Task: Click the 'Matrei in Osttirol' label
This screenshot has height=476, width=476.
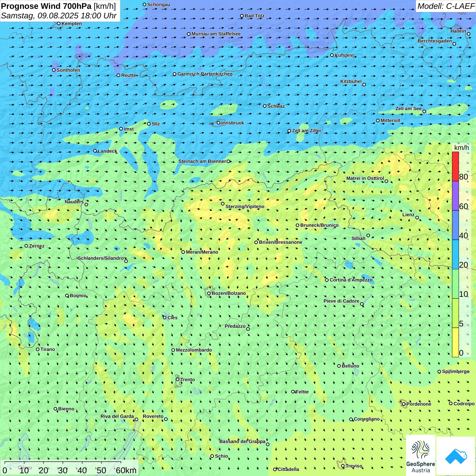Action: coord(365,178)
